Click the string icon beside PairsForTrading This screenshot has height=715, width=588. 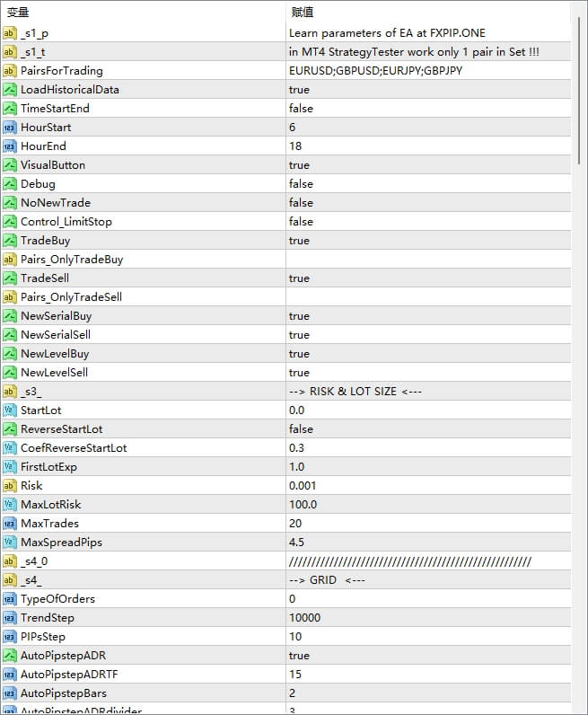point(10,71)
